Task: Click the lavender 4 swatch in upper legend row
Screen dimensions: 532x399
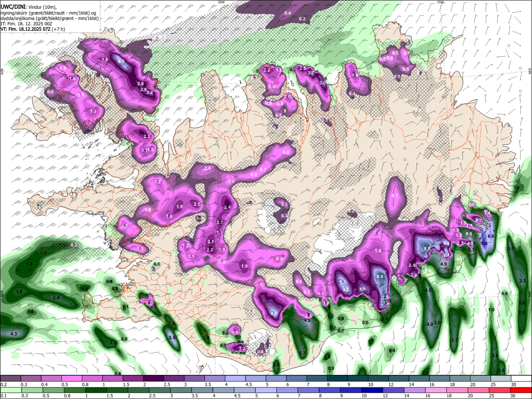Action: click(x=235, y=379)
